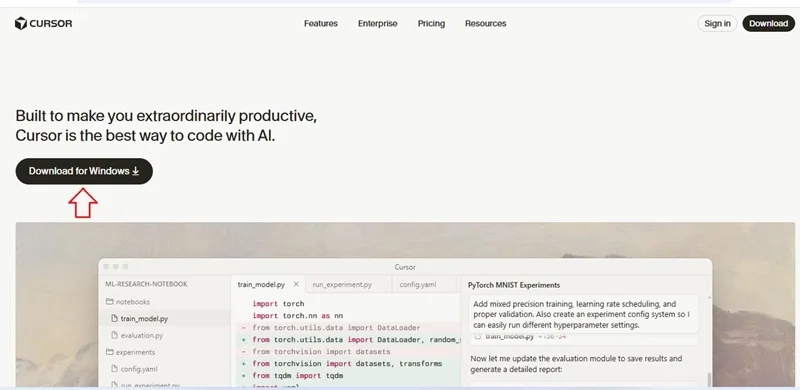
Task: Click the Sign in button
Action: click(x=717, y=23)
